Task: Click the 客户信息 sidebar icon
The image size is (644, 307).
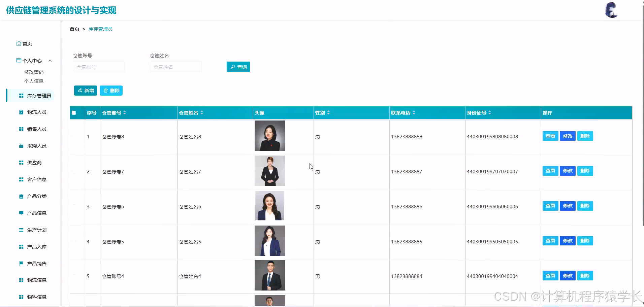Action: [21, 179]
